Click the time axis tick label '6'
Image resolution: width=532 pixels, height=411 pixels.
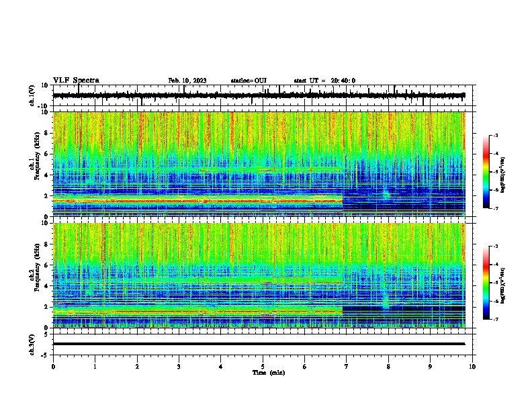coord(305,367)
